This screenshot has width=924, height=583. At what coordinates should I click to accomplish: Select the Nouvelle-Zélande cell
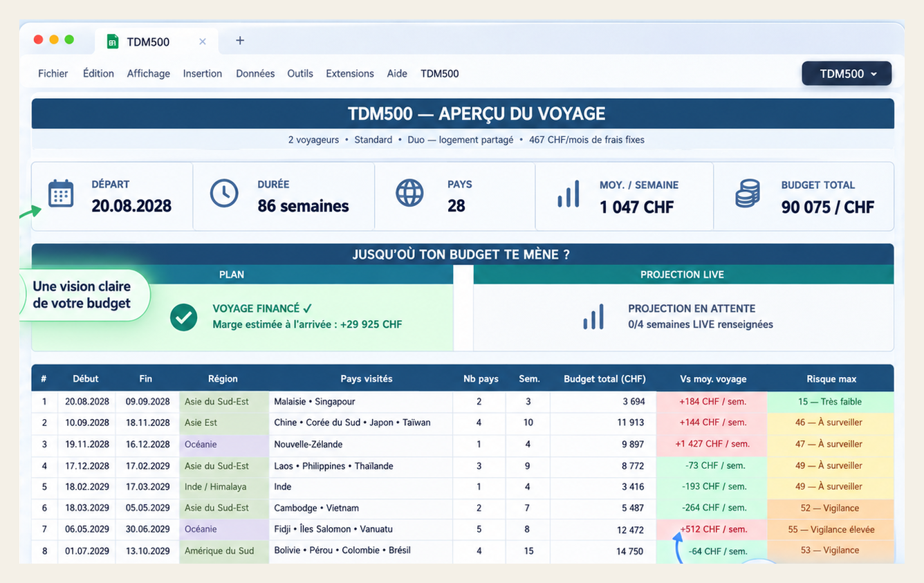[x=361, y=444]
